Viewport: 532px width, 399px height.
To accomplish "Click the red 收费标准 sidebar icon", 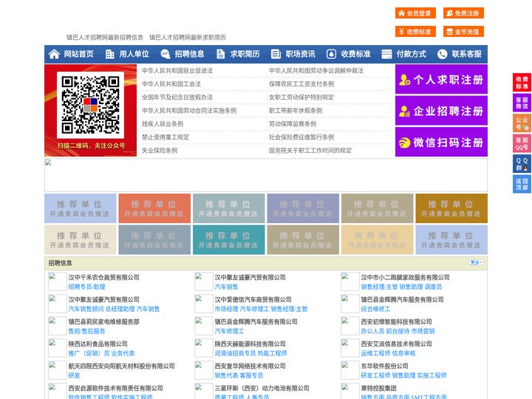I will pos(522,83).
